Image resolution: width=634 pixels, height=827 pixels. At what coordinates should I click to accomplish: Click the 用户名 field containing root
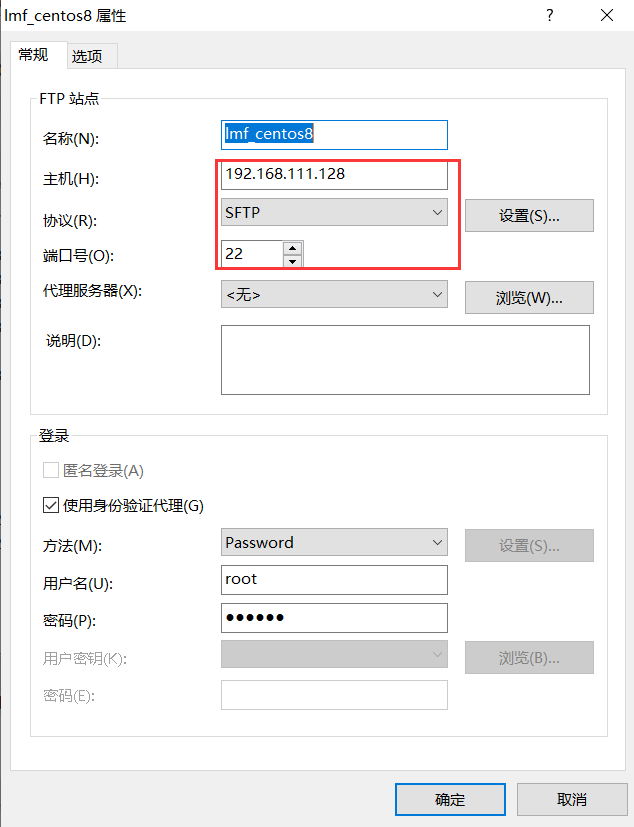334,579
